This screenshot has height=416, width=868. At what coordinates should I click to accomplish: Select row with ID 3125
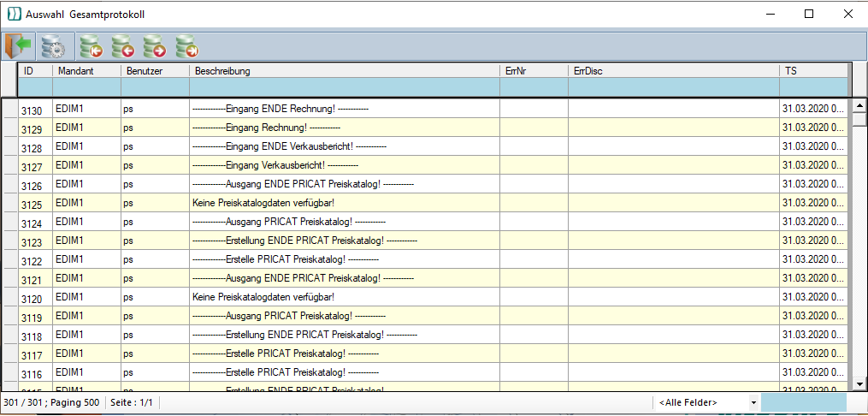point(32,205)
